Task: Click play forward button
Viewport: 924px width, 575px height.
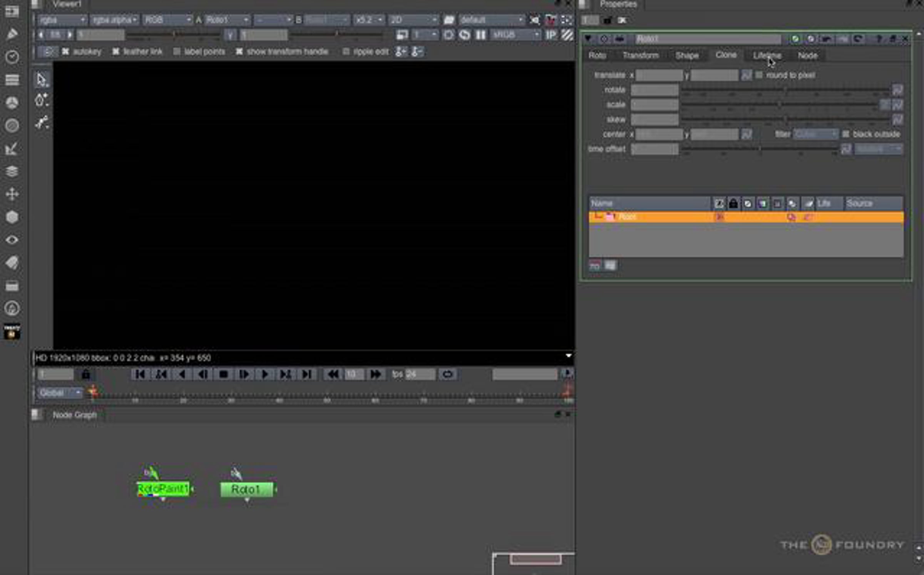Action: click(x=265, y=374)
